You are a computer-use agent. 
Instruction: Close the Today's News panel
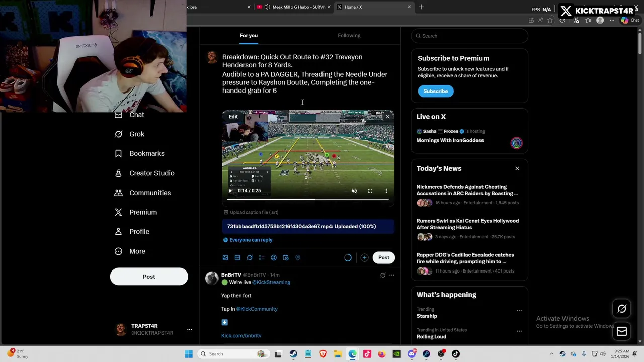click(x=517, y=168)
